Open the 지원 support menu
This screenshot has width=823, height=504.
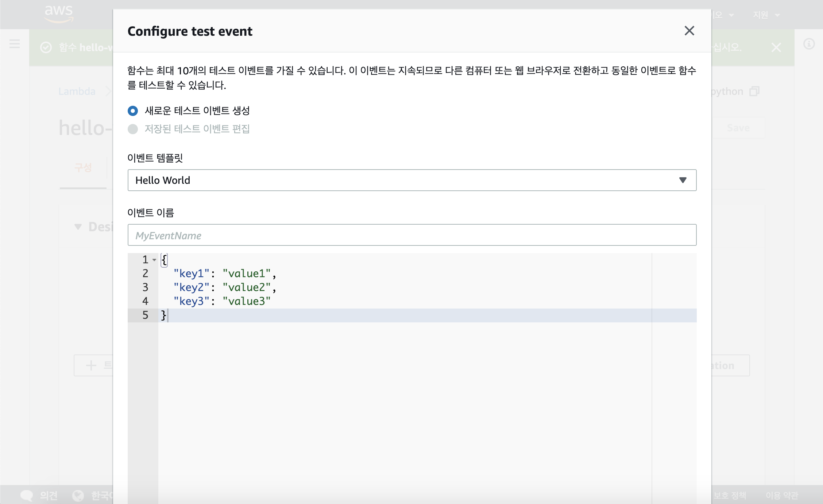click(766, 15)
